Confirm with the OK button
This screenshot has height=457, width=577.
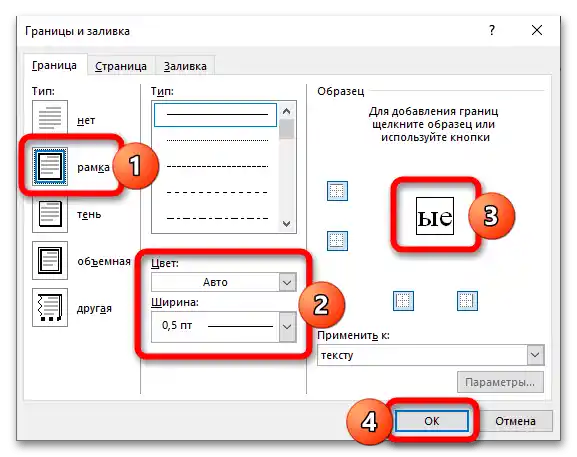(x=432, y=421)
